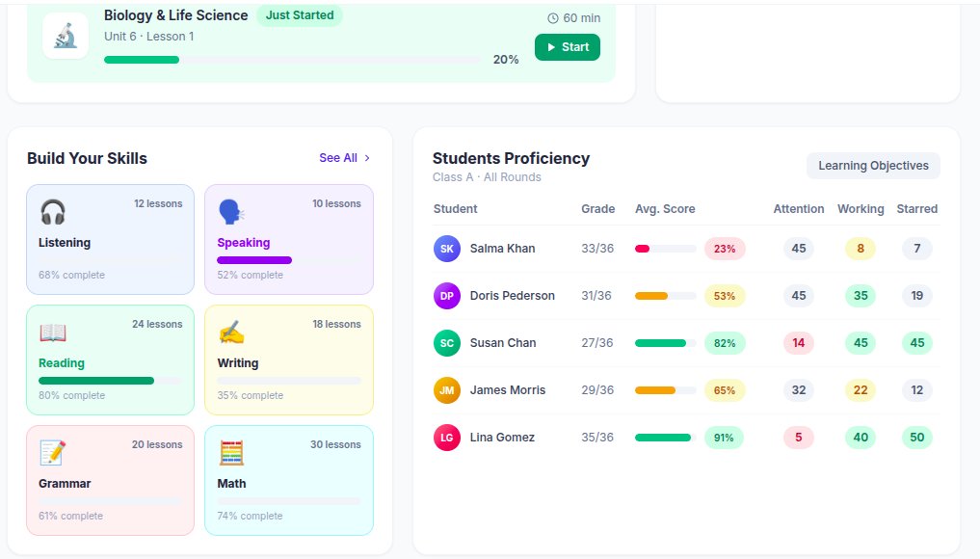Image resolution: width=980 pixels, height=559 pixels.
Task: Click Lina Gomez's Starred value 50
Action: [916, 437]
